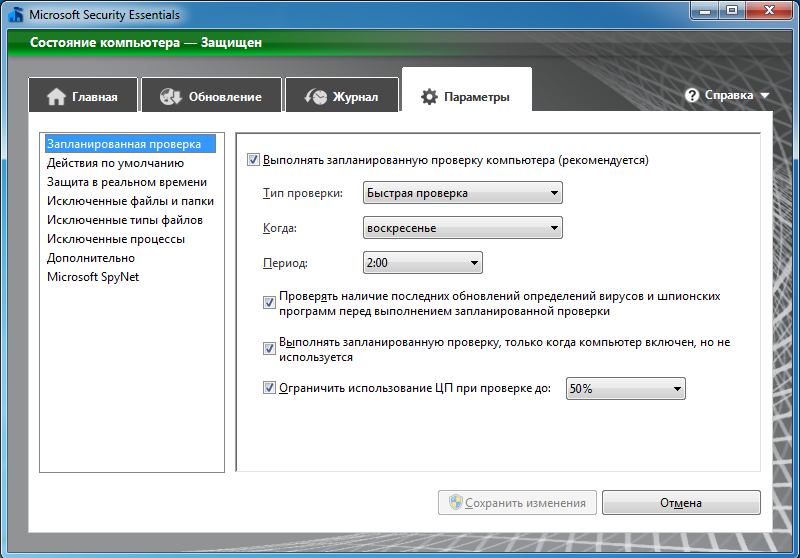The height and width of the screenshot is (558, 800).
Task: Open the Когда day dropdown
Action: point(463,228)
